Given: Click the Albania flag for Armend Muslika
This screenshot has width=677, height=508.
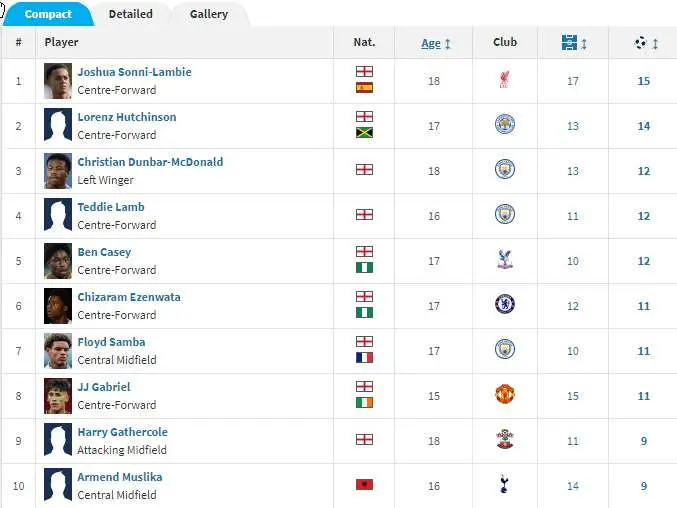Looking at the screenshot, I should [364, 485].
